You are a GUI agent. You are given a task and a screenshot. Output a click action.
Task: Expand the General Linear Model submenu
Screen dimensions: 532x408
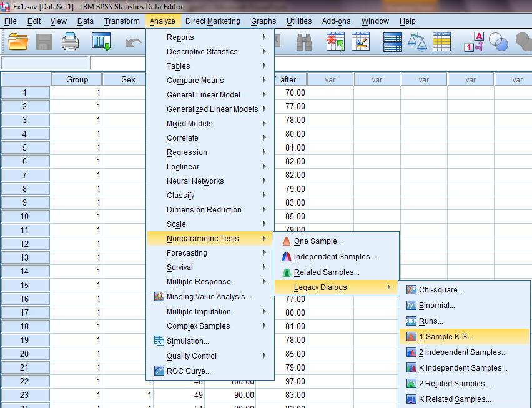(210, 95)
